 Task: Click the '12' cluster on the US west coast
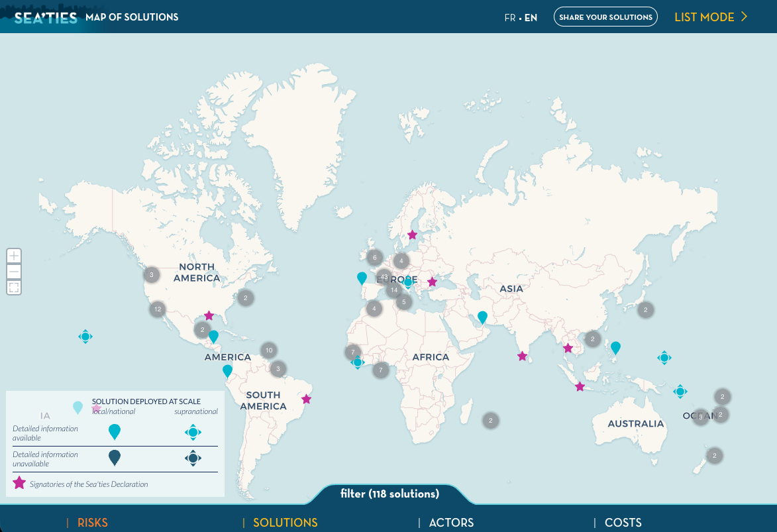(158, 309)
